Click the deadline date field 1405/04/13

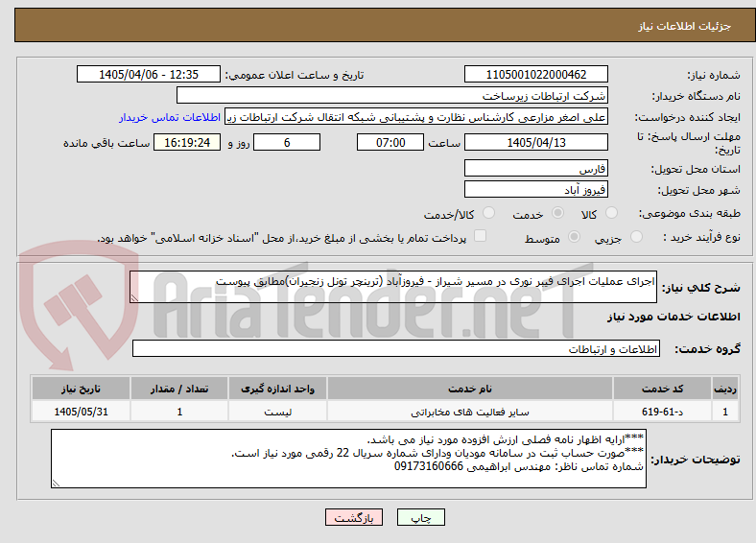[536, 142]
